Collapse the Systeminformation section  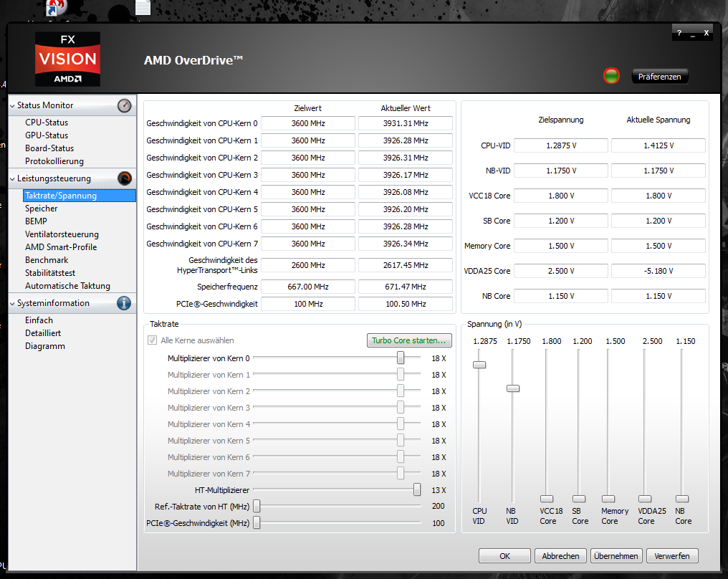tap(12, 304)
